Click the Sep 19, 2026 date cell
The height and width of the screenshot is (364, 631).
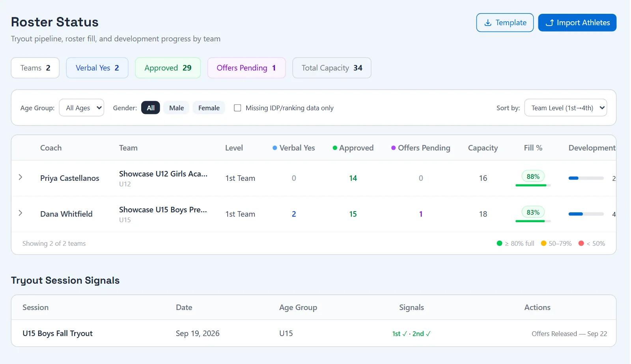click(198, 333)
